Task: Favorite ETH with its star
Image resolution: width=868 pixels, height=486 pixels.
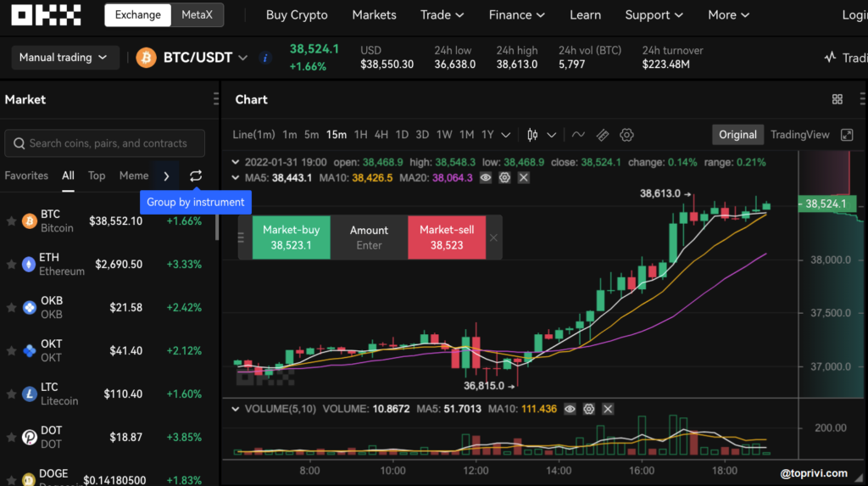Action: (11, 265)
